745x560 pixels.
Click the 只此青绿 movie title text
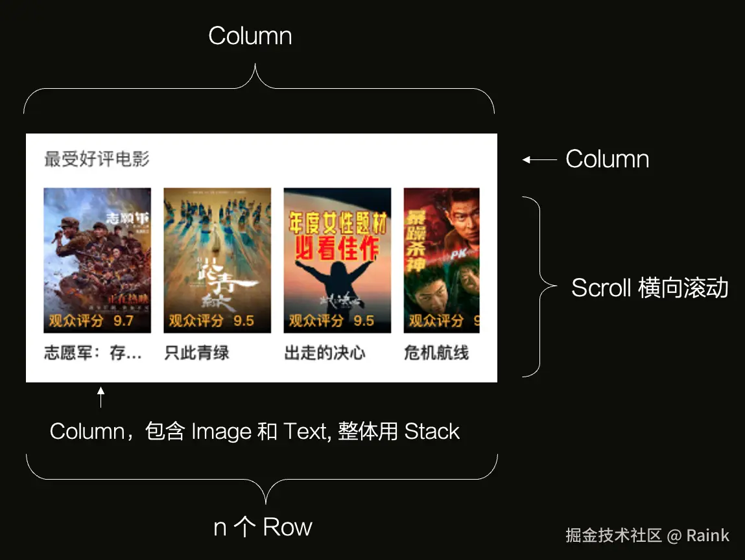196,353
